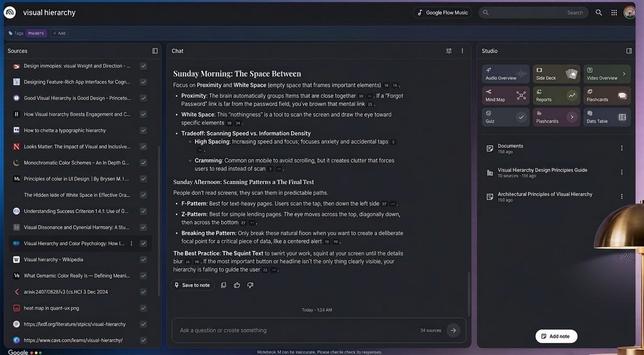644x355 pixels.
Task: Click the Netflix-style N icon for Looks Matter
Action: 16,146
